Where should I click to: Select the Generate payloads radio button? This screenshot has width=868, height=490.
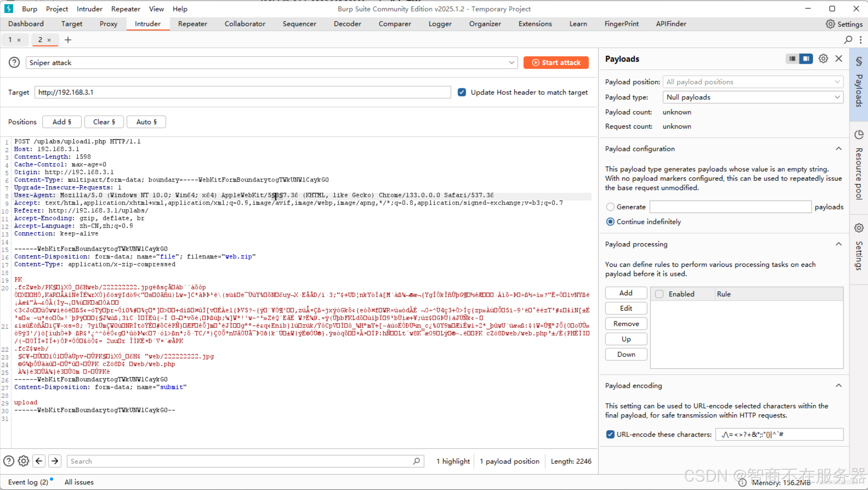(x=610, y=207)
